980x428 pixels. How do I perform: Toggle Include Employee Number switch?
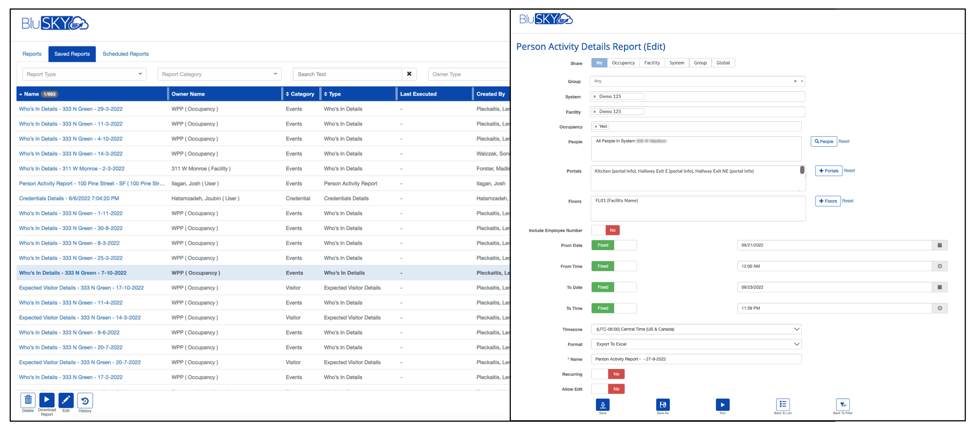coord(606,230)
